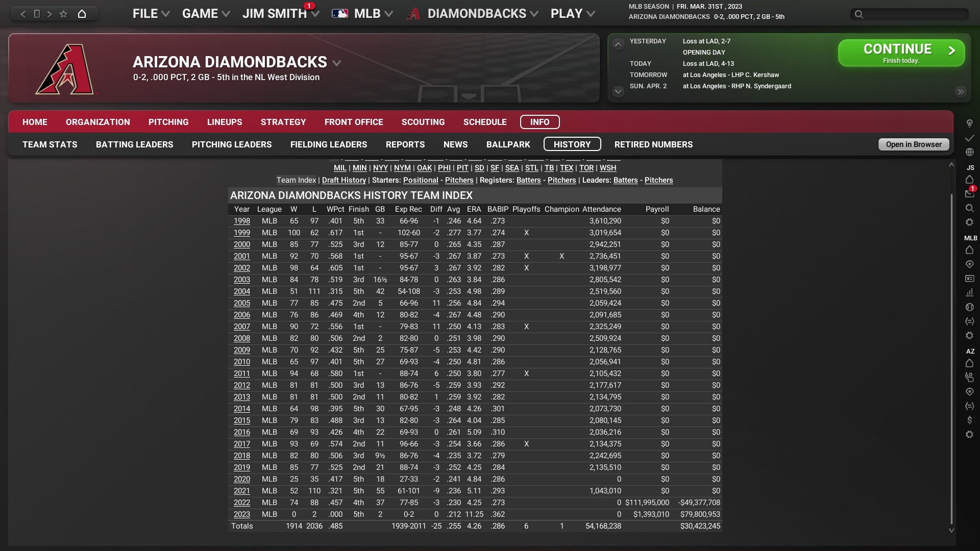980x551 pixels.
Task: Open the transactions arrows icon under MLB
Action: point(970,321)
